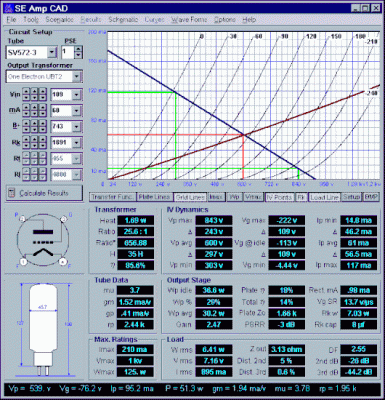The image size is (385, 400).
Task: Click the rightmost B+ up arrow
Action: pyautogui.click(x=42, y=123)
